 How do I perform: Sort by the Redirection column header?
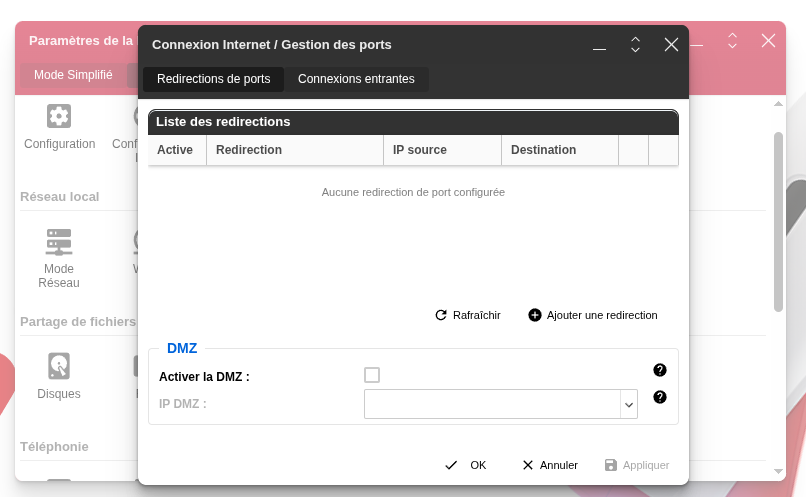pos(249,150)
